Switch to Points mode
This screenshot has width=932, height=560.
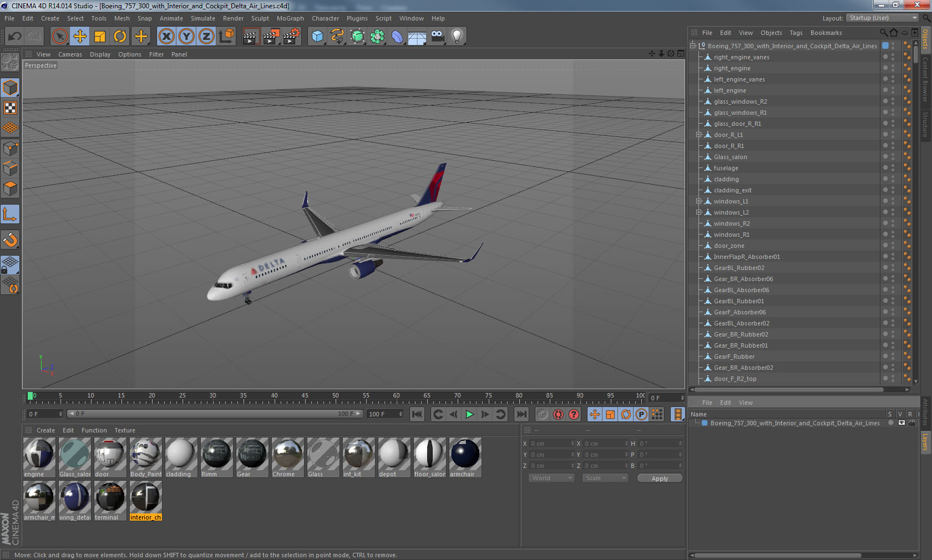point(10,149)
